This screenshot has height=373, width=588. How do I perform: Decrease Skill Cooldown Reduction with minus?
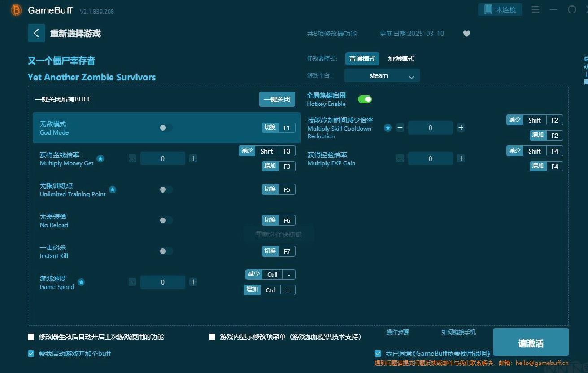pos(400,128)
